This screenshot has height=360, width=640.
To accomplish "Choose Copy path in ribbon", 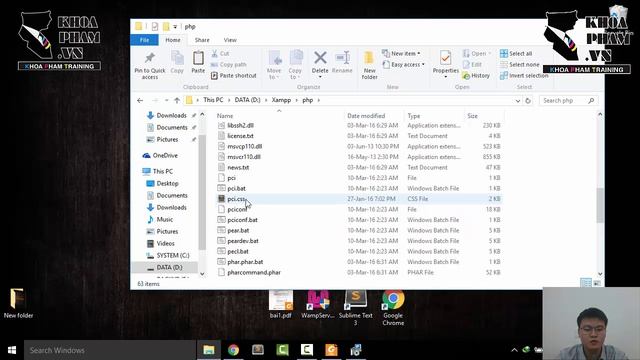I will [x=229, y=64].
